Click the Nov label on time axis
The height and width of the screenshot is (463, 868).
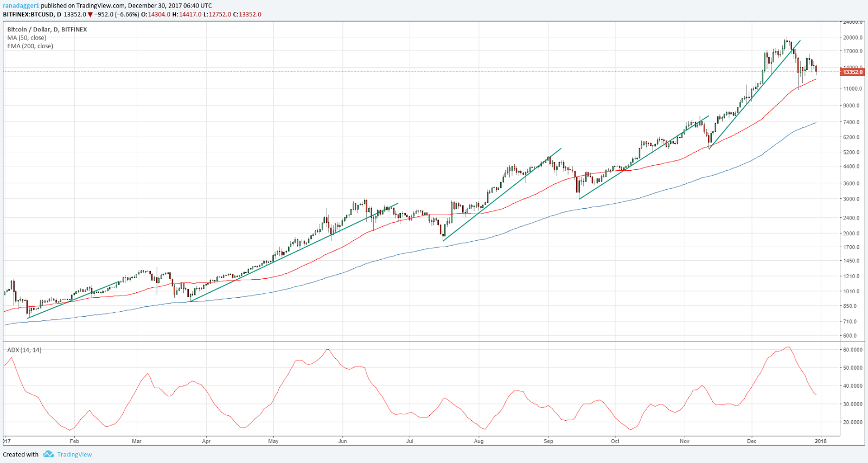tap(685, 441)
